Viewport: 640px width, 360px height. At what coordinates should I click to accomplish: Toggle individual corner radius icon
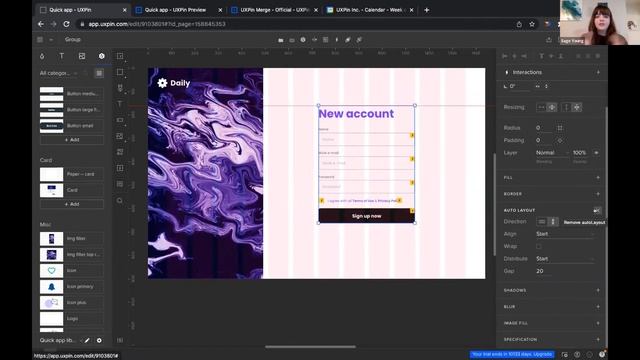coord(560,128)
